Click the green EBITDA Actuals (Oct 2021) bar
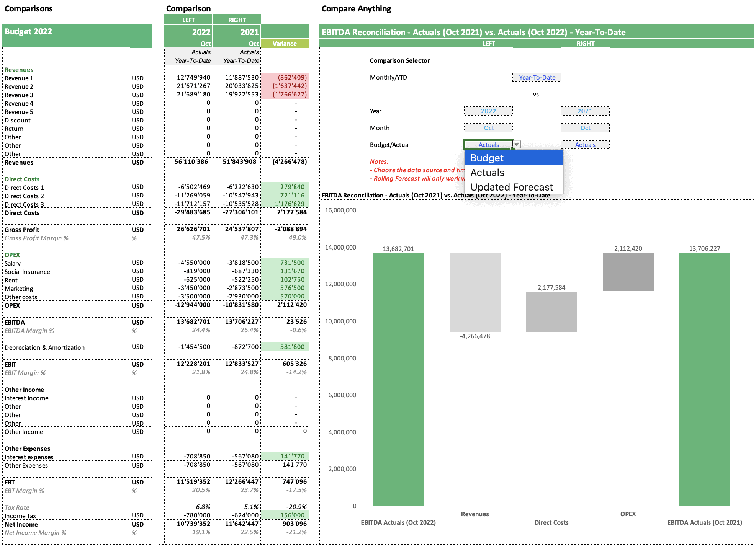Screen dimensions: 756x548 coord(705,379)
